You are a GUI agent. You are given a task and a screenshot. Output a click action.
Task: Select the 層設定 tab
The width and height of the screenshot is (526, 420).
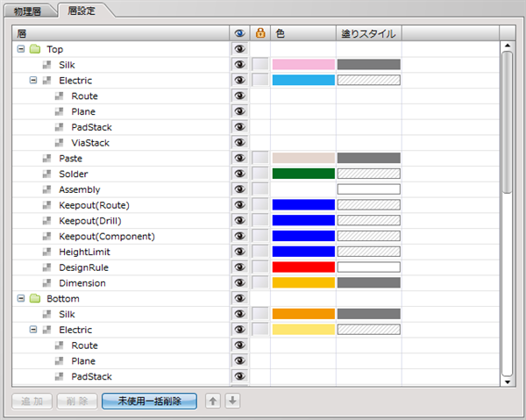tap(86, 11)
